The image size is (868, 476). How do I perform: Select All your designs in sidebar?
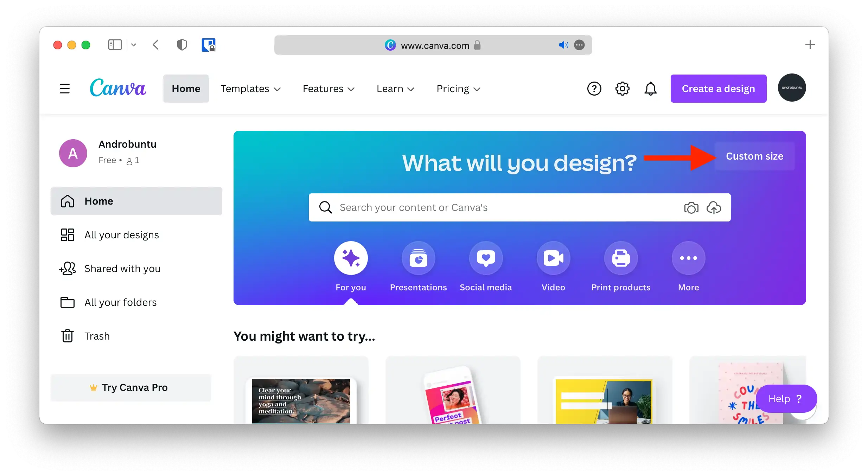pyautogui.click(x=121, y=235)
